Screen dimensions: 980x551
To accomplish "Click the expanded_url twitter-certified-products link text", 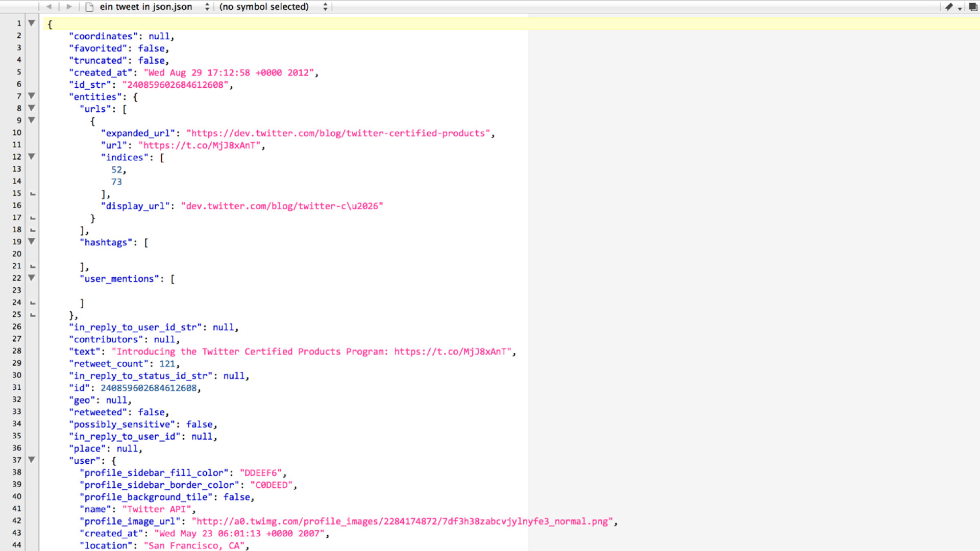I will pos(338,133).
